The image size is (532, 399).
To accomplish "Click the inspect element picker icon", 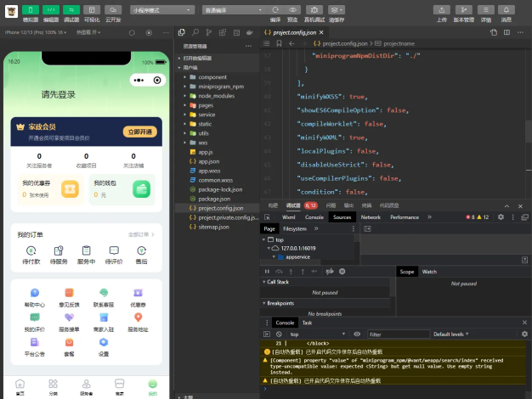I will (267, 217).
